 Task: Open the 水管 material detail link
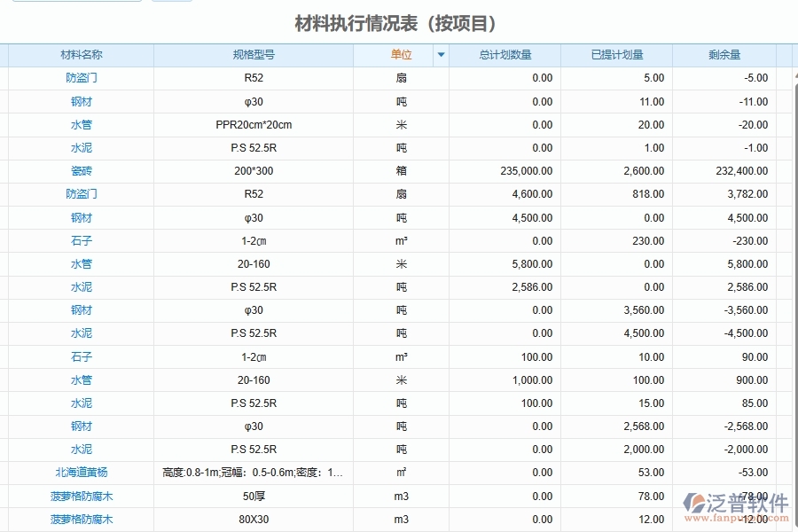tap(82, 124)
